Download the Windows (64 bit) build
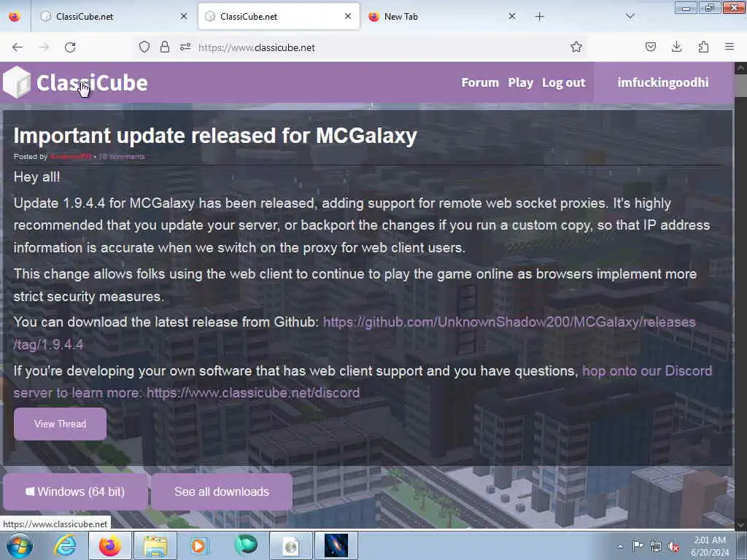 [75, 491]
